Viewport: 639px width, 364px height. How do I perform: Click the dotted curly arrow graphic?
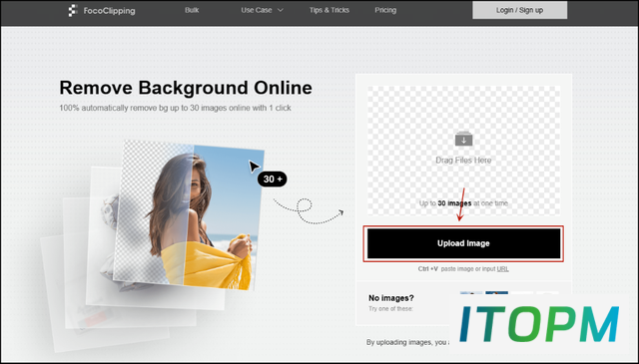(x=309, y=210)
